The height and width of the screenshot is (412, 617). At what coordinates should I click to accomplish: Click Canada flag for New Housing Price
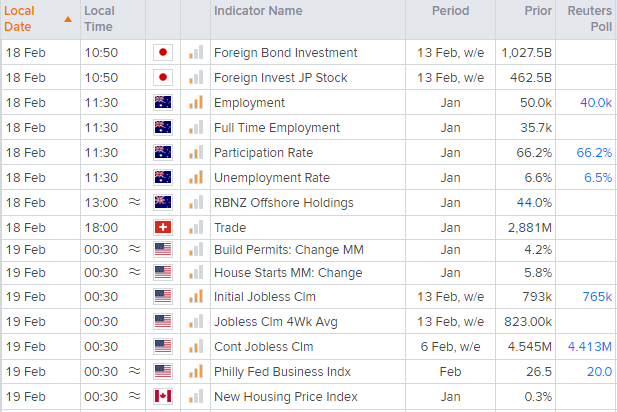163,397
